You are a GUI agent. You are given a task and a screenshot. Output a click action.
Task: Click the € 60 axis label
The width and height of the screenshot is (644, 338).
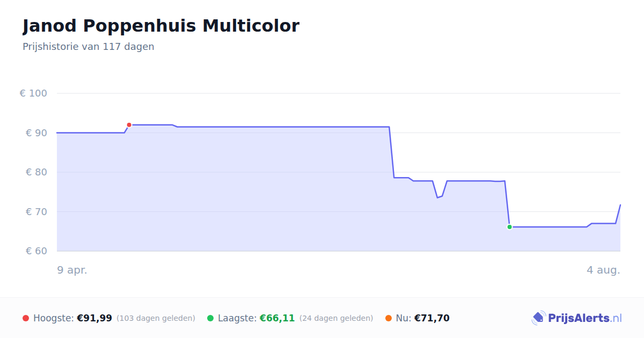click(x=36, y=251)
